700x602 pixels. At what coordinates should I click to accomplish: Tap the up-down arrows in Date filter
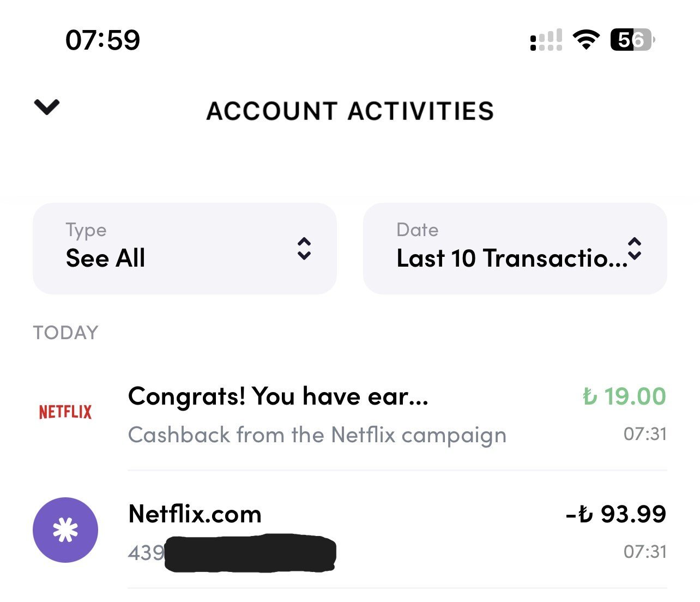coord(635,249)
